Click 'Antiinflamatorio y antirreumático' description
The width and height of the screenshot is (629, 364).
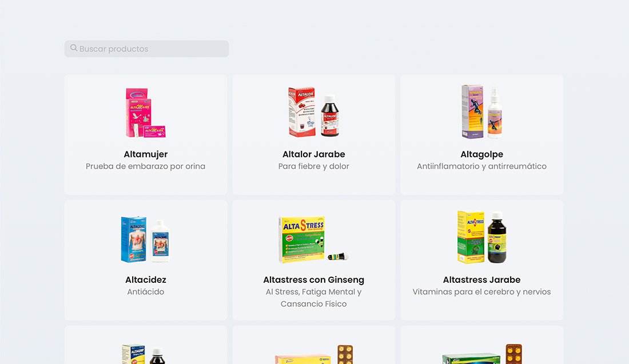pyautogui.click(x=482, y=166)
